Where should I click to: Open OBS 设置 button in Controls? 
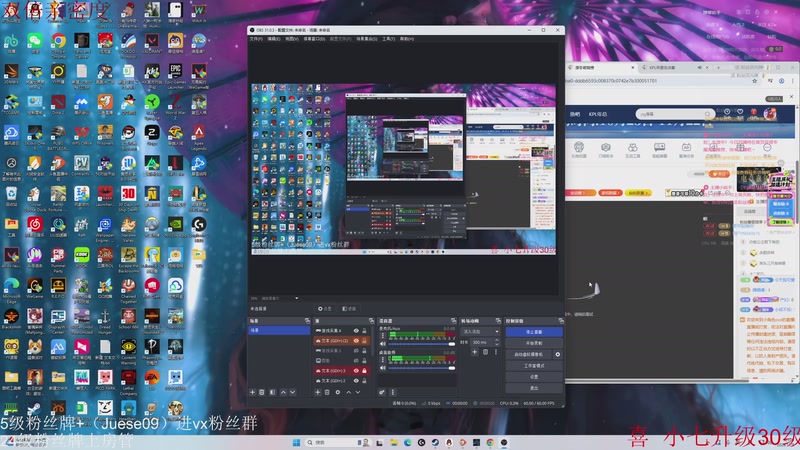(x=534, y=377)
